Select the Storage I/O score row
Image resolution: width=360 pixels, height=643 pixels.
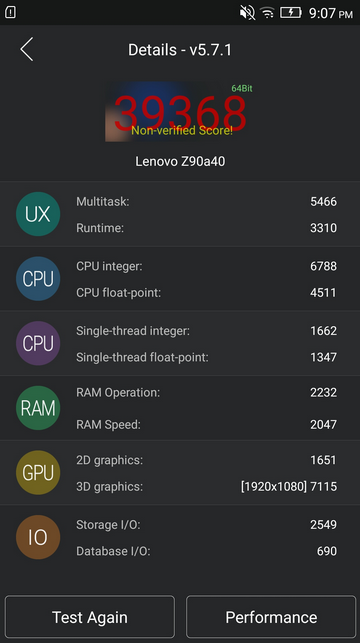[206, 524]
